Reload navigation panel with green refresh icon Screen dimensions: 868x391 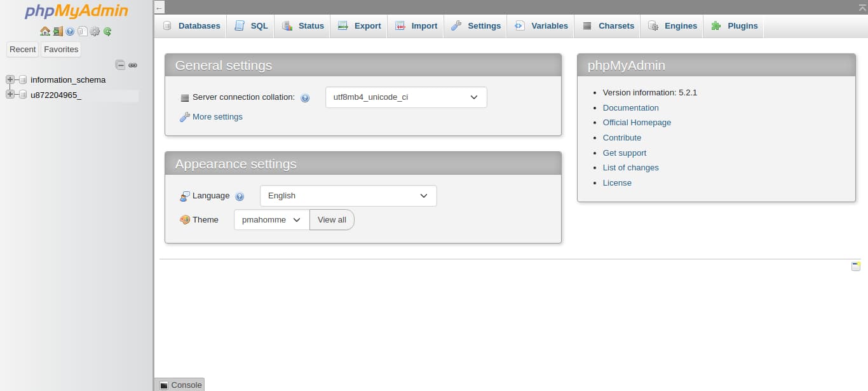(x=107, y=31)
